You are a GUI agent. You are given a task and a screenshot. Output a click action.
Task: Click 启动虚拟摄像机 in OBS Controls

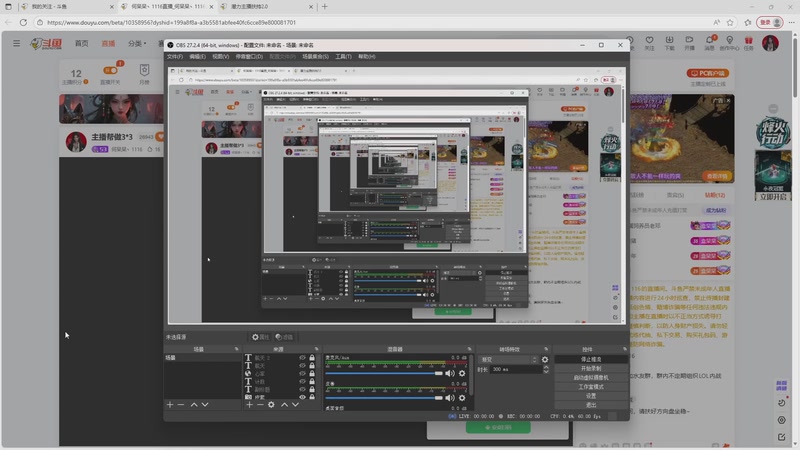(x=591, y=378)
